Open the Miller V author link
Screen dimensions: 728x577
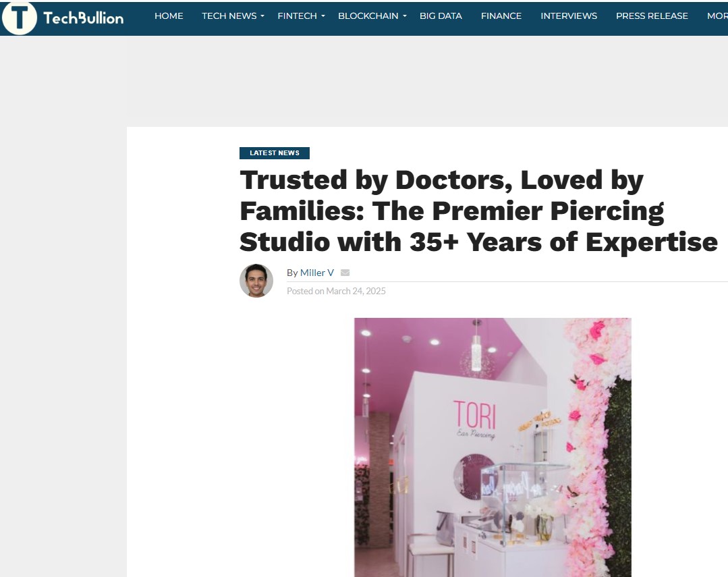[316, 273]
